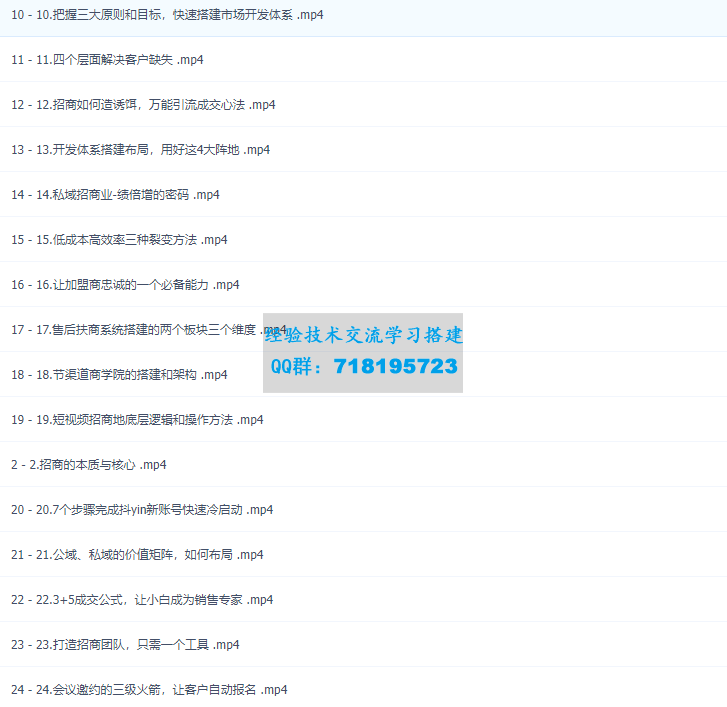Screen dimensions: 727x707
Task: Open file 10.把握三大原则和目标 .mp4
Action: [167, 15]
